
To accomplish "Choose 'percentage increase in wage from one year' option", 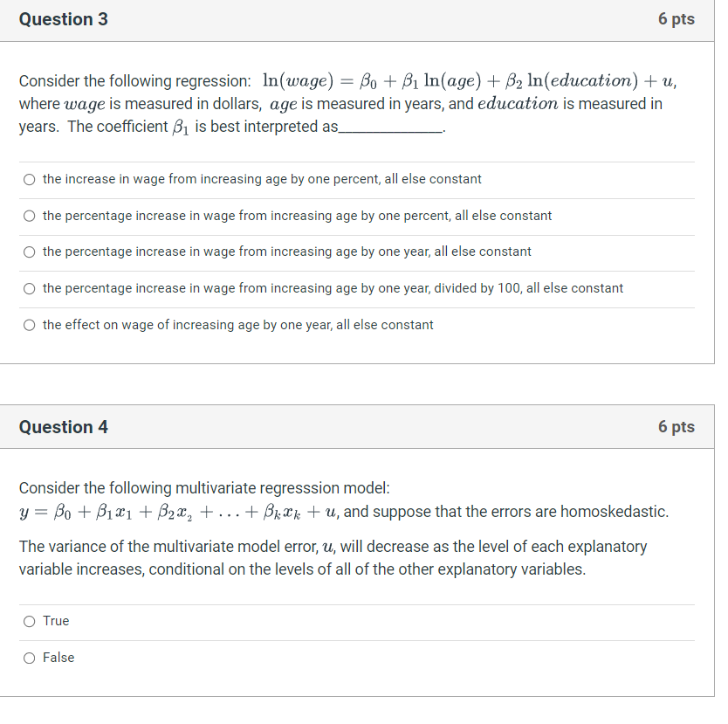I will pos(29,252).
